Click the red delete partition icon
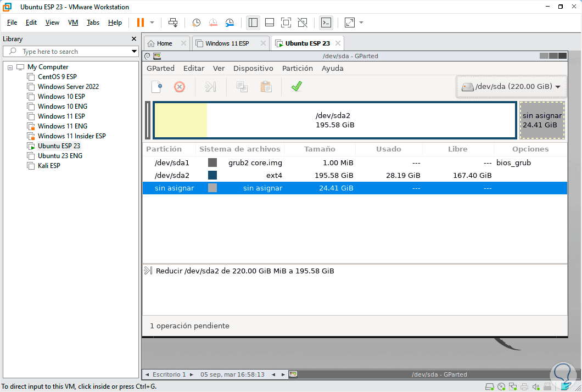582x392 pixels. tap(180, 87)
